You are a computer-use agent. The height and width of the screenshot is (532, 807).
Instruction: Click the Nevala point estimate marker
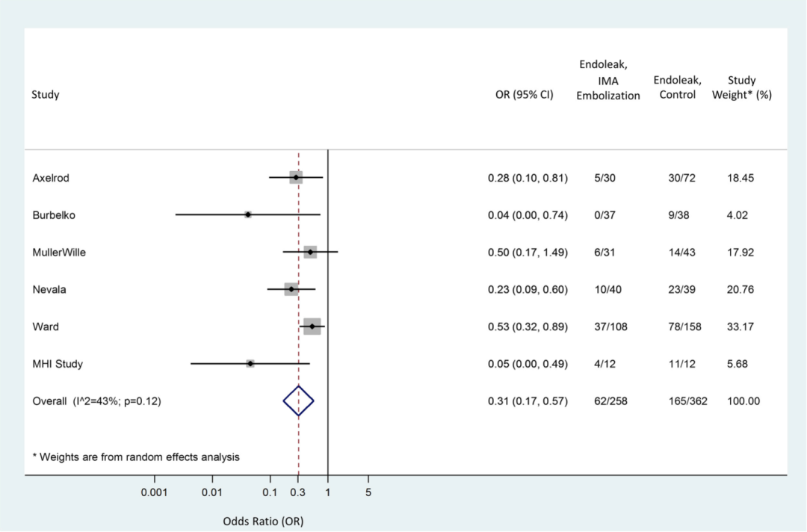[x=291, y=289]
